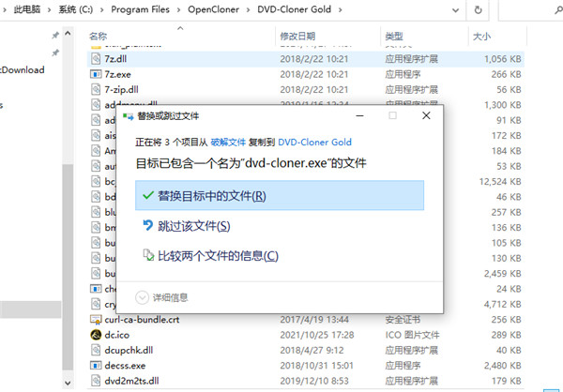This screenshot has width=563, height=392.
Task: Click the 安全证书 type cell
Action: tap(403, 320)
